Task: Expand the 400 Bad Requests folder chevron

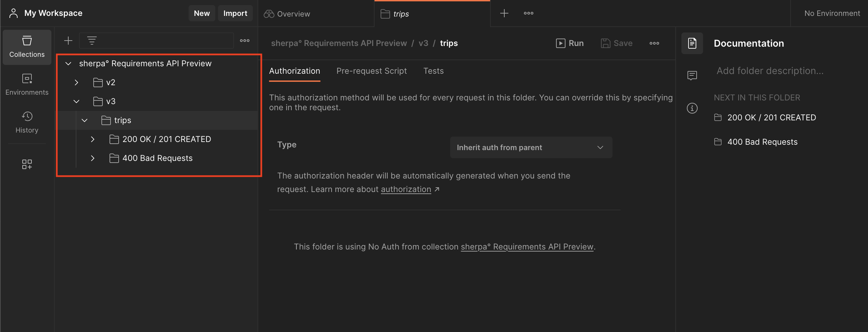Action: click(93, 158)
